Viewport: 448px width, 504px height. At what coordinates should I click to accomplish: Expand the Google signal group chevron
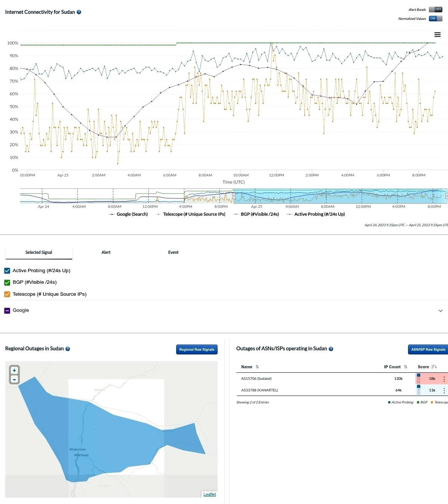tap(441, 311)
